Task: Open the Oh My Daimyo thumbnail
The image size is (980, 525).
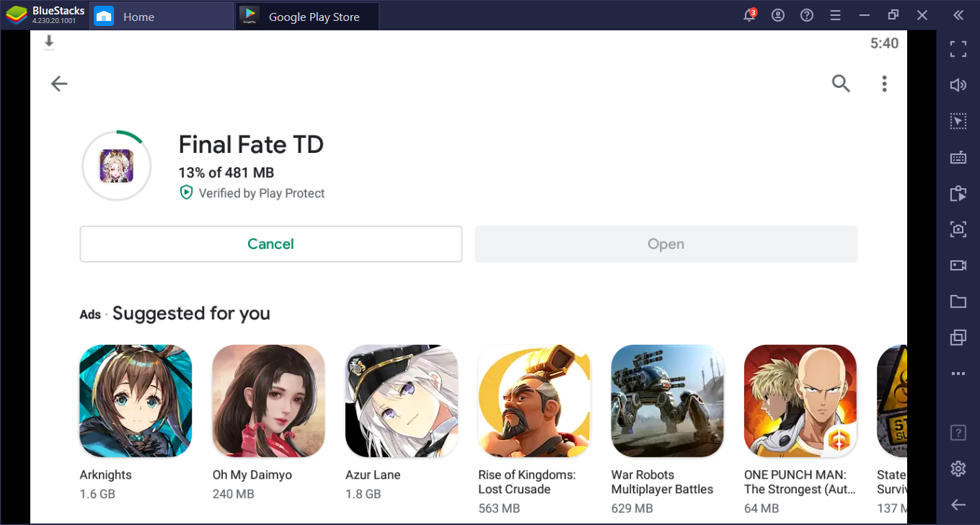Action: (268, 401)
